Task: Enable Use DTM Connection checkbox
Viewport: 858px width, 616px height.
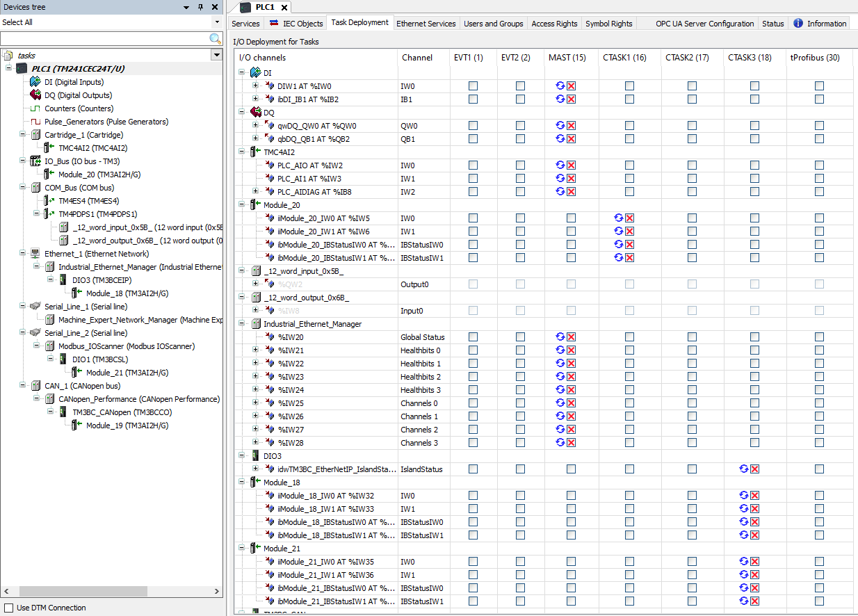Action: [x=9, y=608]
